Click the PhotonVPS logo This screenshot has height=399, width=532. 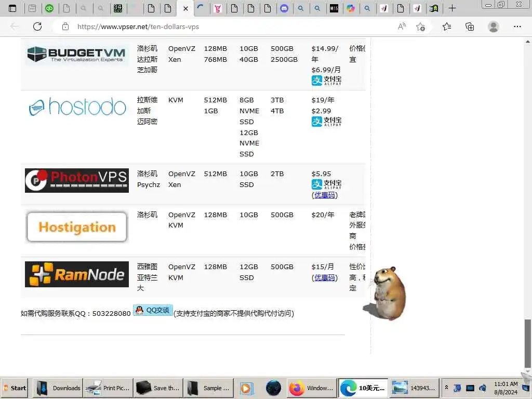(x=77, y=180)
